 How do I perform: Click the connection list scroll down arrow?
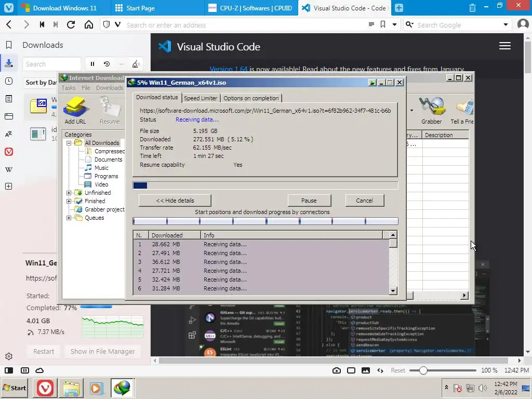tap(393, 290)
